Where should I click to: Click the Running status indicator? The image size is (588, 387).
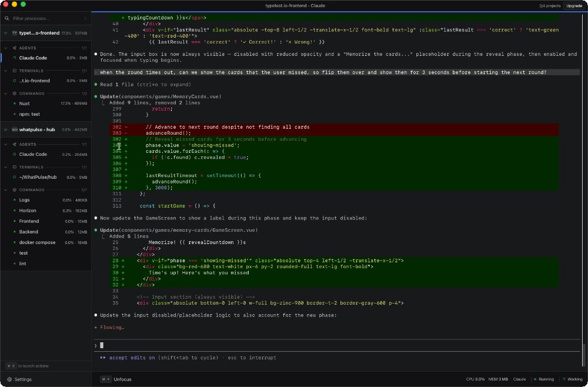click(544, 379)
